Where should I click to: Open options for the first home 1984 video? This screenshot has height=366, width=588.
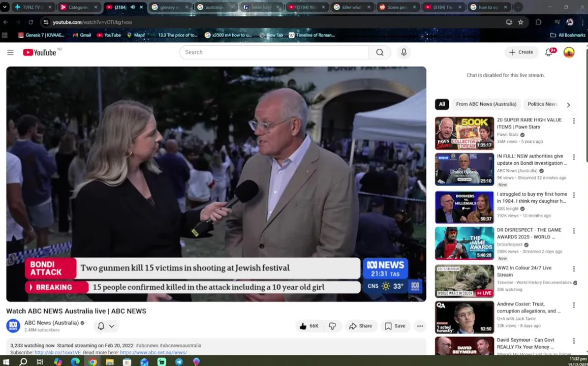573,195
